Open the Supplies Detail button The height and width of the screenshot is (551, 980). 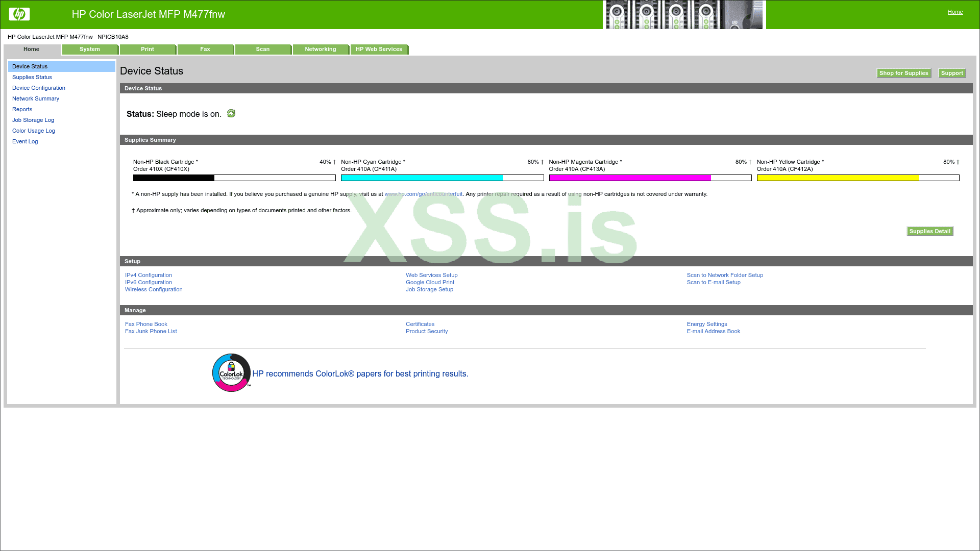(929, 231)
